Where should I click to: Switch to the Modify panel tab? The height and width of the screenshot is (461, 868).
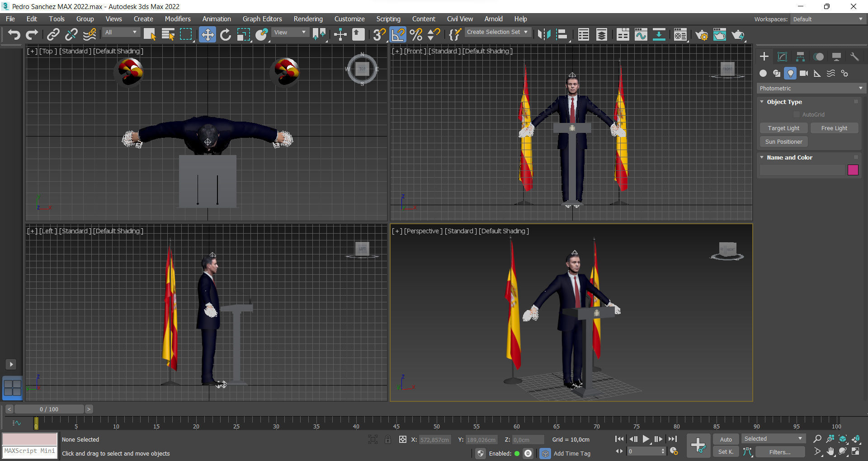pos(782,56)
